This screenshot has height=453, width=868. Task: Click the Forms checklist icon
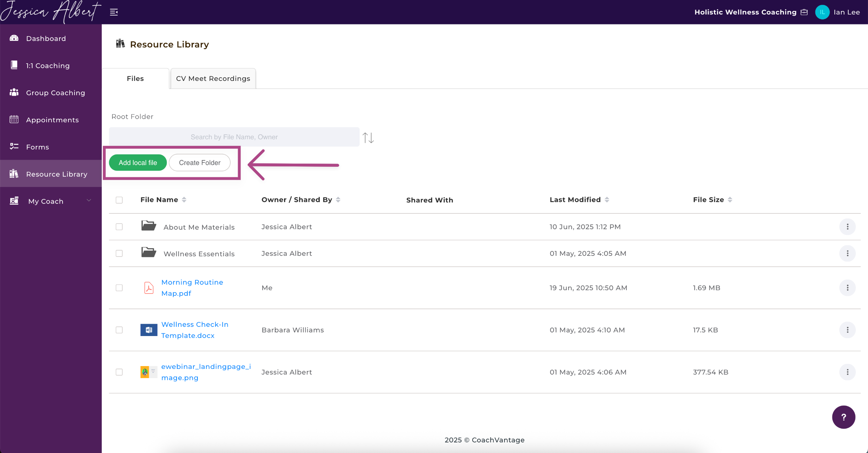pos(14,146)
